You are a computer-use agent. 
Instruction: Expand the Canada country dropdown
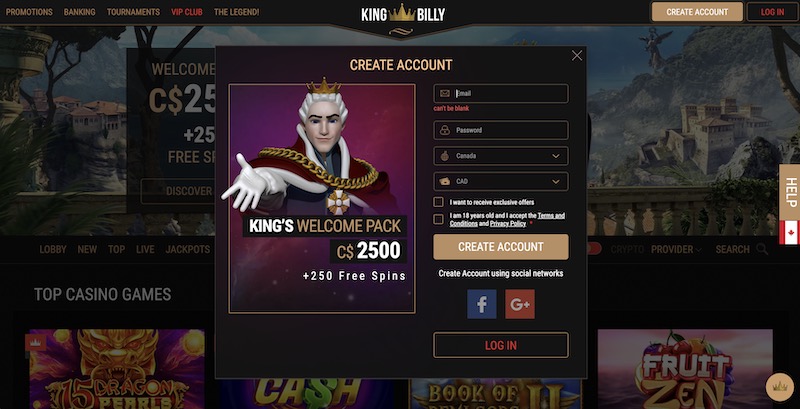click(x=501, y=156)
